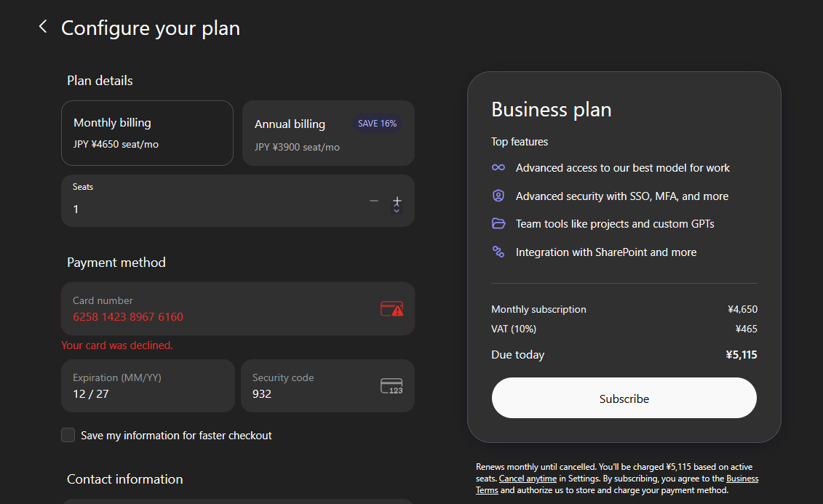Go back using the back arrow
The width and height of the screenshot is (823, 504).
43,27
